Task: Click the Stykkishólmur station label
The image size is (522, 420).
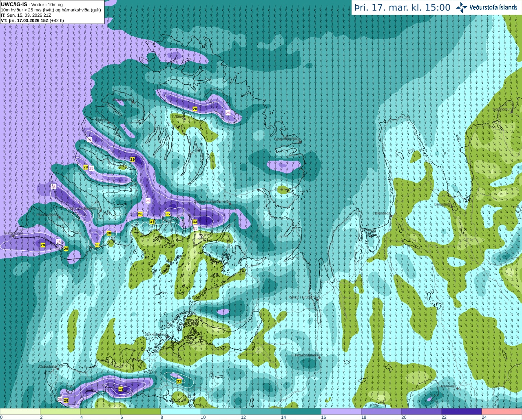Action: [156, 334]
